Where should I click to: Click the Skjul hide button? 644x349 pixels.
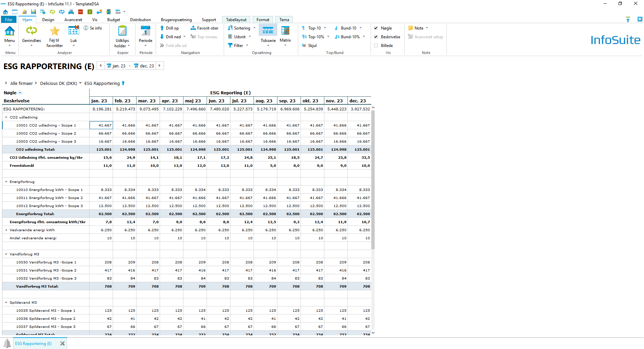click(x=309, y=46)
